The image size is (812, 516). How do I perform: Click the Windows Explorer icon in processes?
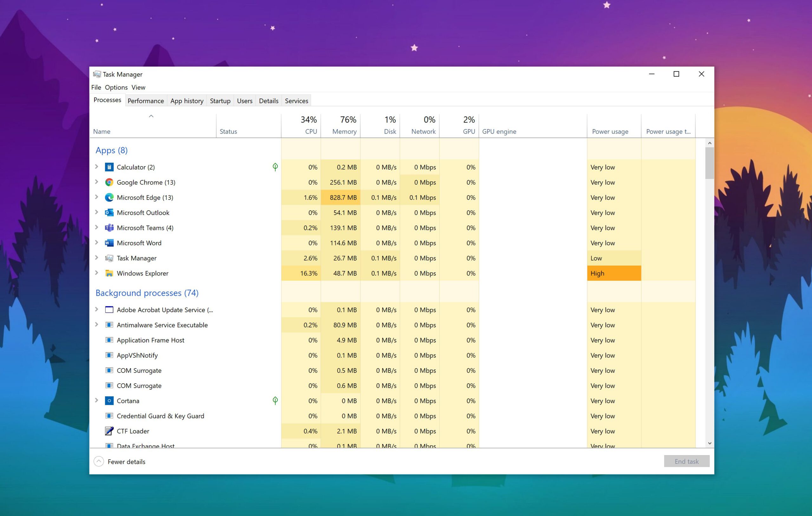[109, 273]
